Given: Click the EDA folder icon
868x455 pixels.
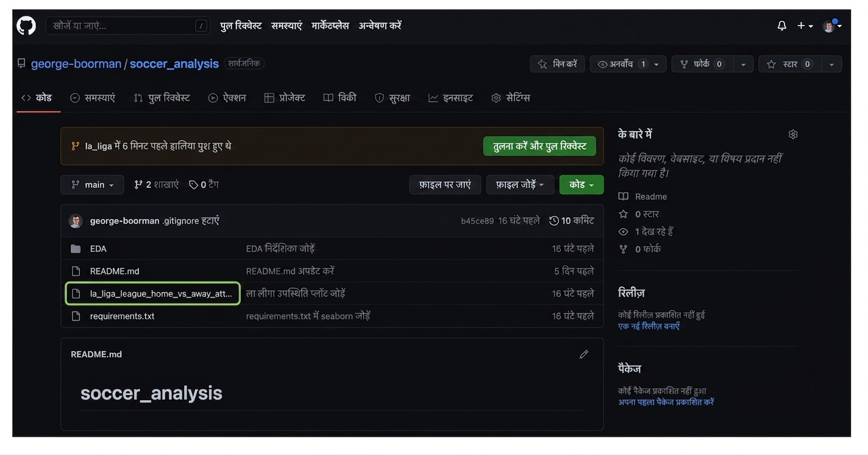Looking at the screenshot, I should click(76, 249).
